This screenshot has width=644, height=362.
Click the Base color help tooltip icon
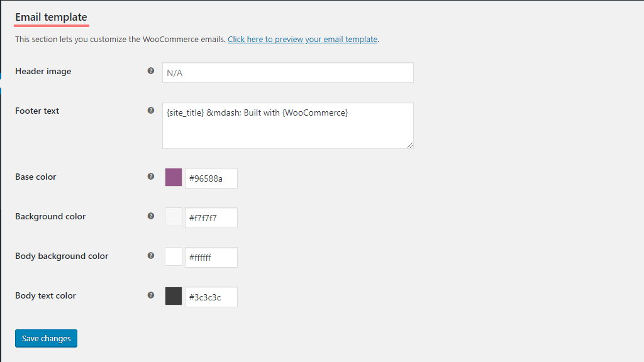coord(151,177)
